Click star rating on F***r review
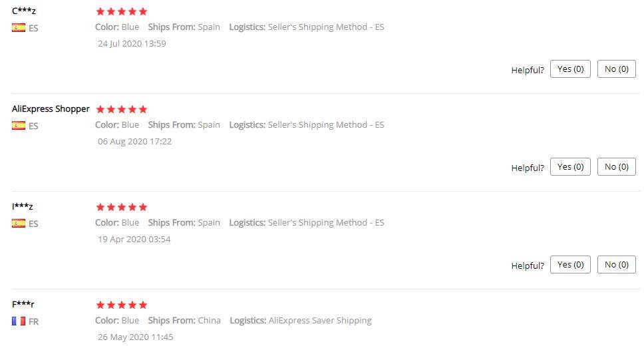This screenshot has width=644, height=350. click(x=122, y=305)
